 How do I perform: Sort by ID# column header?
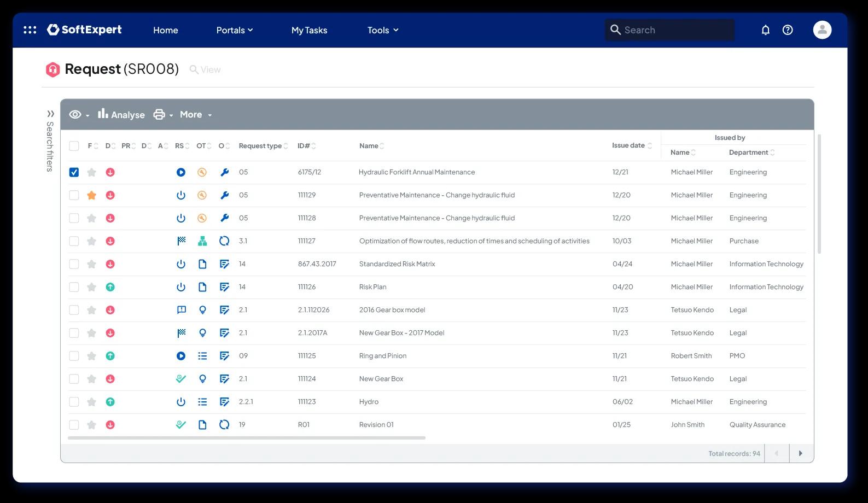(x=306, y=146)
